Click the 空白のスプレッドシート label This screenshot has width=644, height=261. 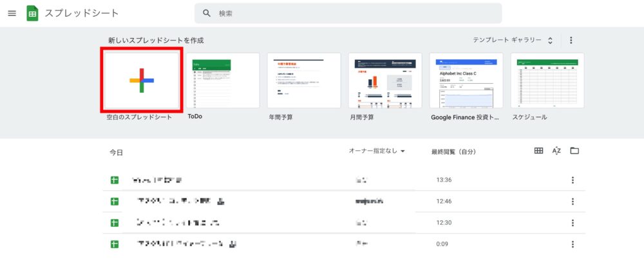pyautogui.click(x=139, y=117)
